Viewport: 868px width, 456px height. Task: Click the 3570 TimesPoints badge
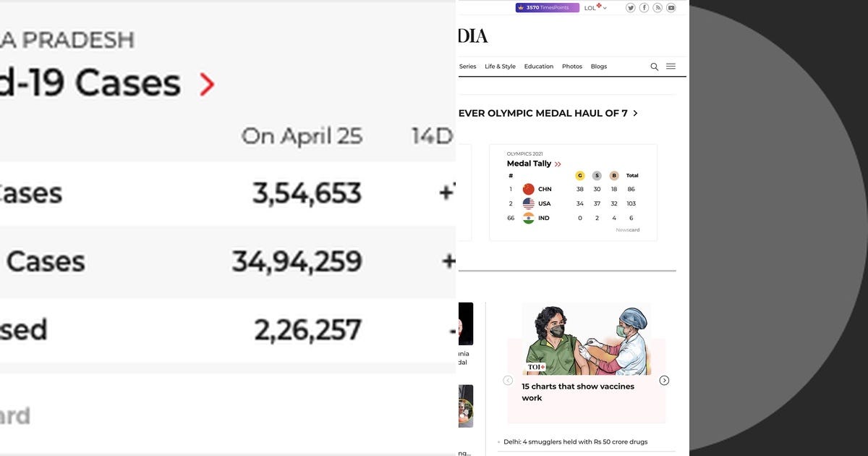(547, 7)
